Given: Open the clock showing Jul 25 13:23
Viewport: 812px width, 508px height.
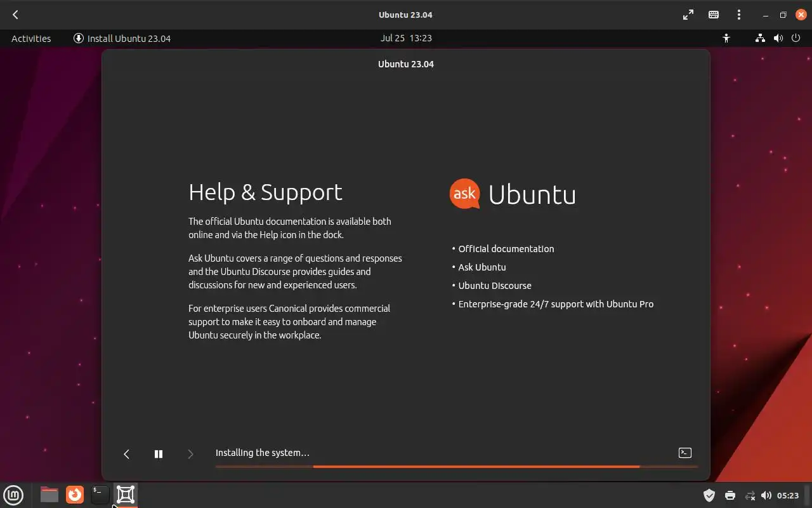Looking at the screenshot, I should tap(406, 38).
